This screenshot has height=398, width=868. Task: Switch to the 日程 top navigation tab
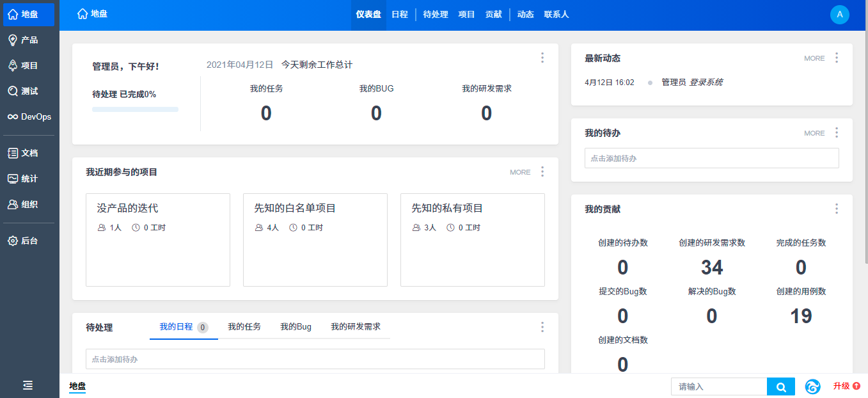point(400,15)
